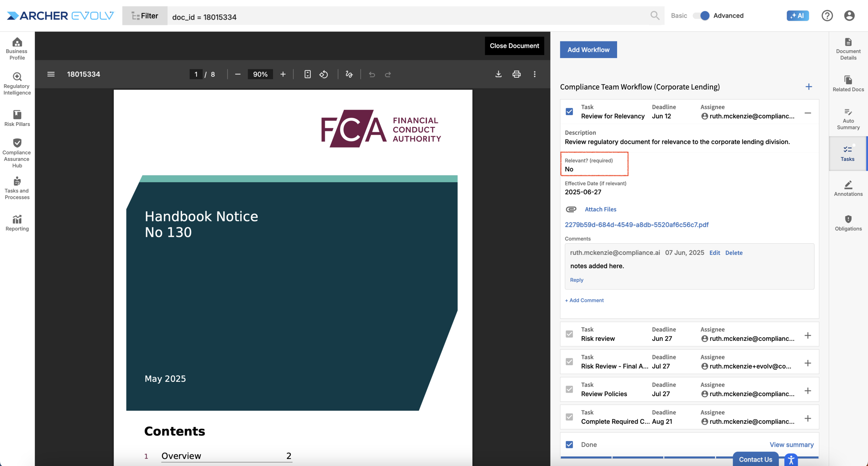
Task: Toggle the Basic/Advanced search switch
Action: point(701,16)
